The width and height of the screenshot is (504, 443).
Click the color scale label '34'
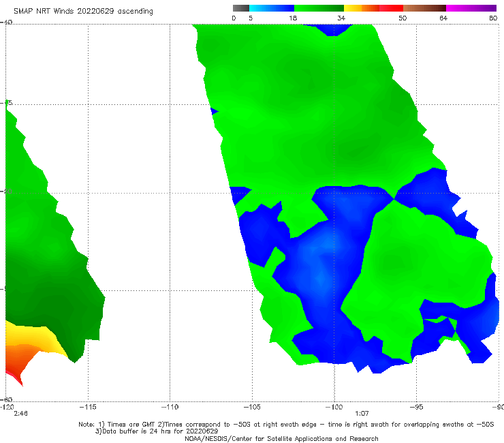(x=341, y=18)
